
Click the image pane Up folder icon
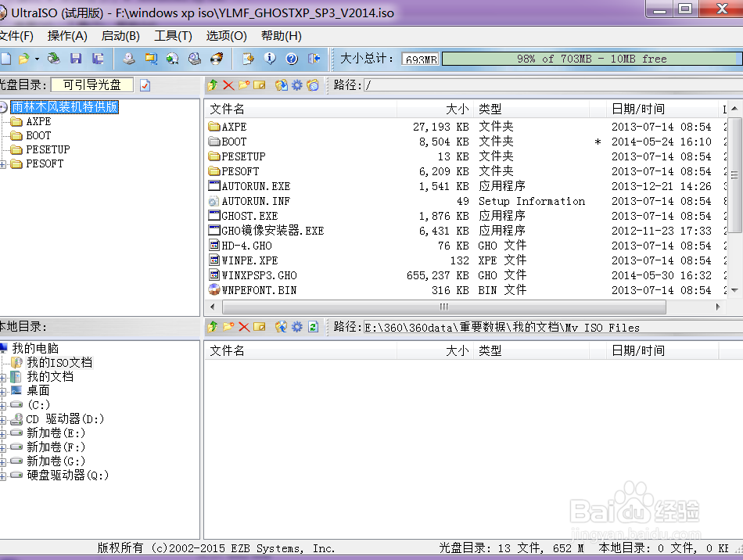[x=213, y=85]
